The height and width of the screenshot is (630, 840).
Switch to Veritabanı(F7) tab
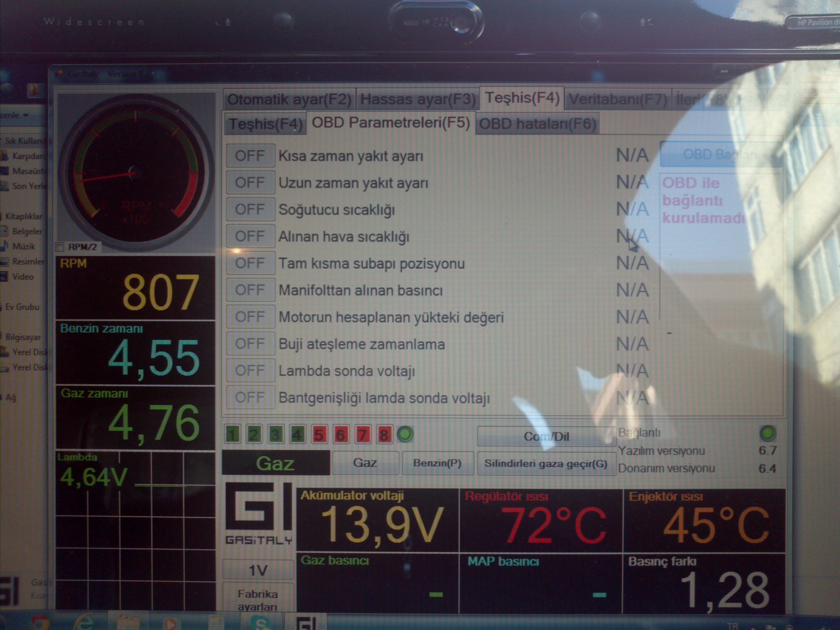click(618, 99)
